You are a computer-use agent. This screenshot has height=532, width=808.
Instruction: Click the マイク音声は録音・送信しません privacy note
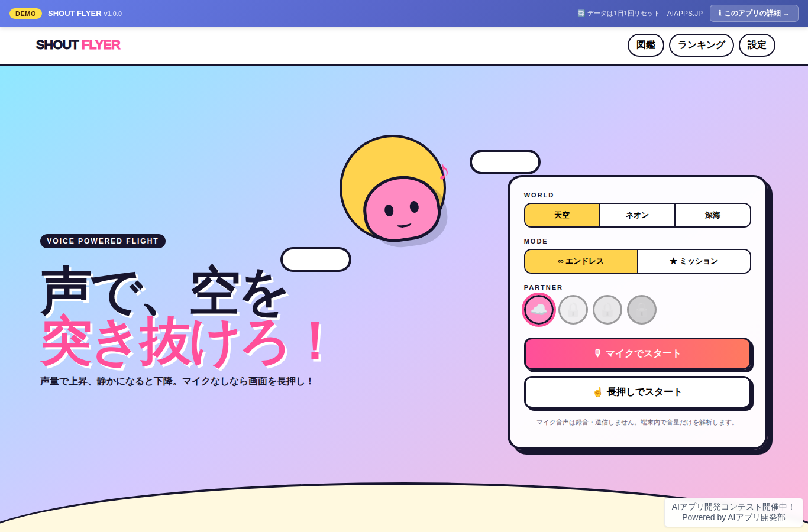pos(637,422)
